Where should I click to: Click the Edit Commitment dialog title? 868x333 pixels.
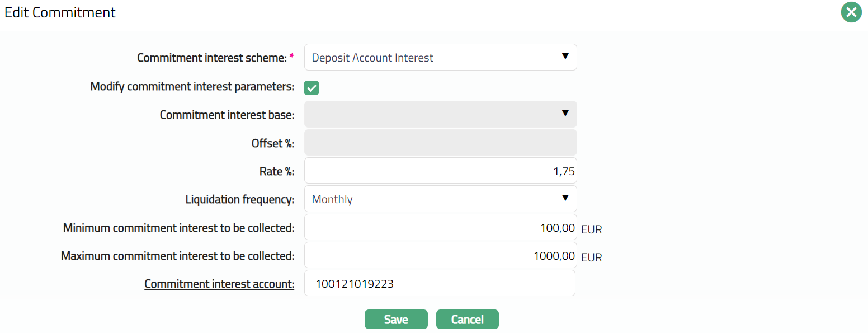pos(60,13)
